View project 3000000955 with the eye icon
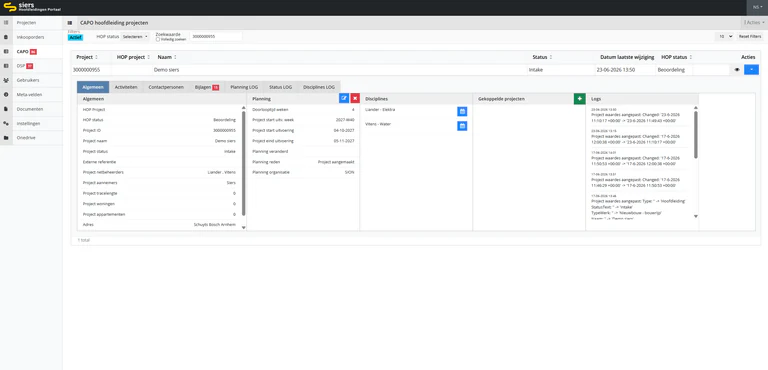 [x=737, y=70]
